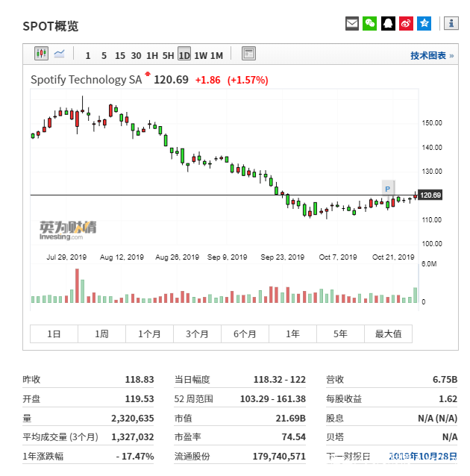Select the 30 minute interval
470x476 pixels.
point(136,55)
